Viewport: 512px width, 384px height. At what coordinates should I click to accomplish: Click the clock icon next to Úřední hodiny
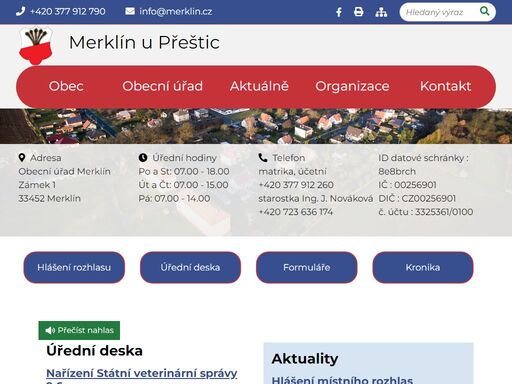(143, 158)
